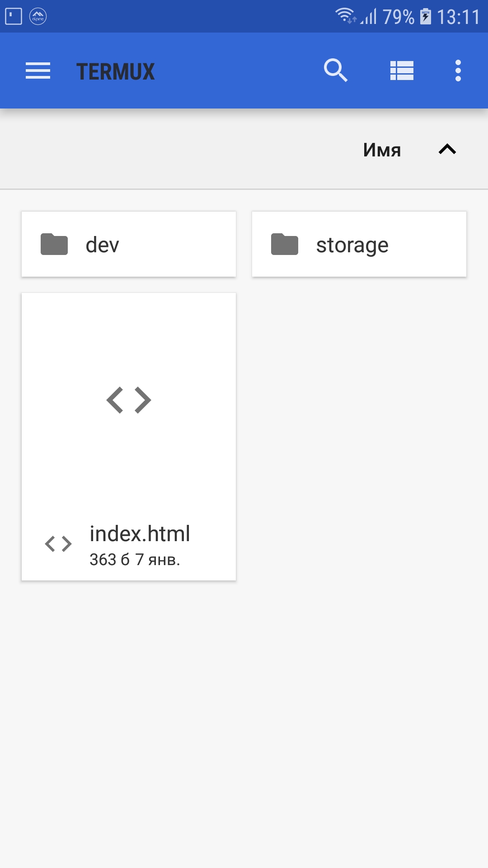Screen dimensions: 488x868
Task: Open the dev folder
Action: (x=128, y=244)
